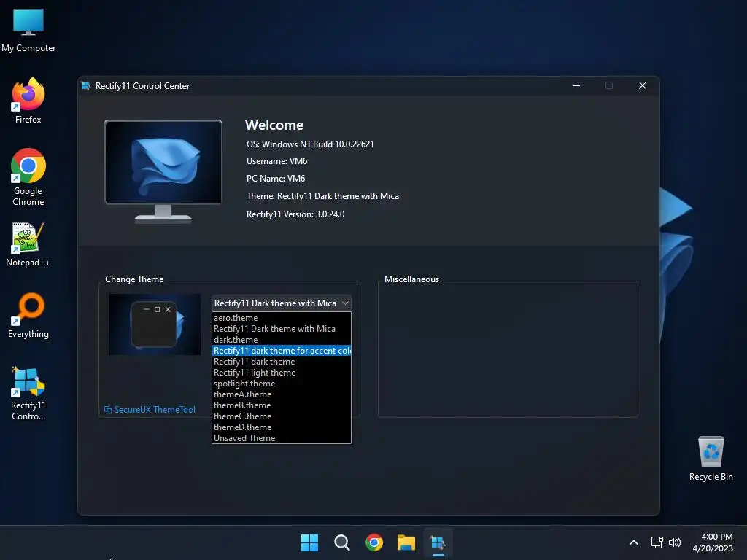The width and height of the screenshot is (747, 560).
Task: Click the Rectify11 Version 3.0.24.0 text
Action: click(295, 214)
